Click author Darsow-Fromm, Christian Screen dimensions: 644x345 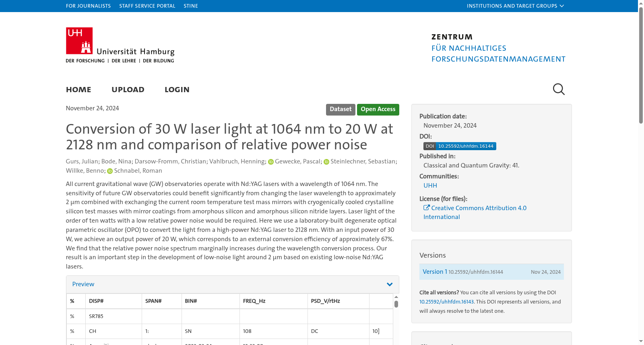(170, 161)
